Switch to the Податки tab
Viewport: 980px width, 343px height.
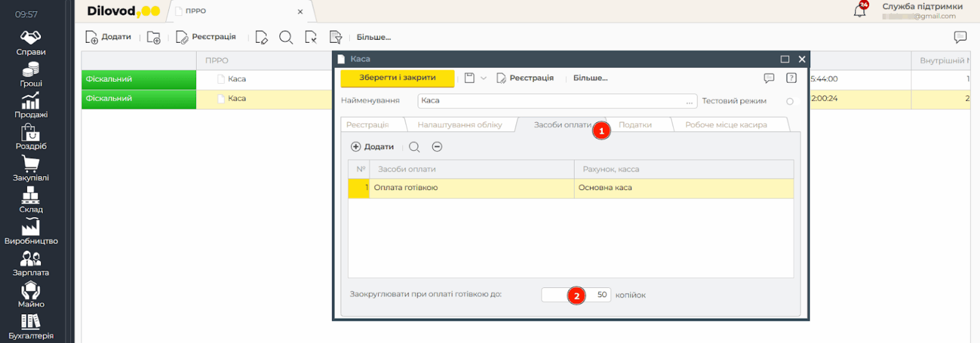[x=635, y=125]
